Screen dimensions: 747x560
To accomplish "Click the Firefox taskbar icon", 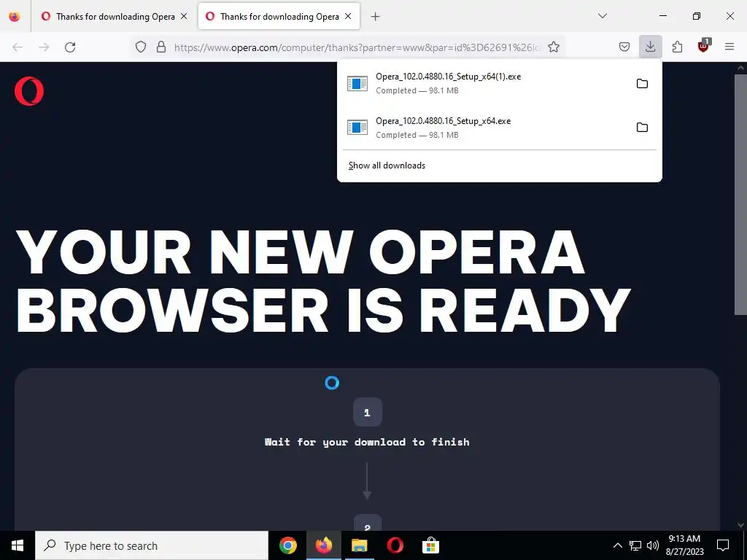I will coord(323,545).
